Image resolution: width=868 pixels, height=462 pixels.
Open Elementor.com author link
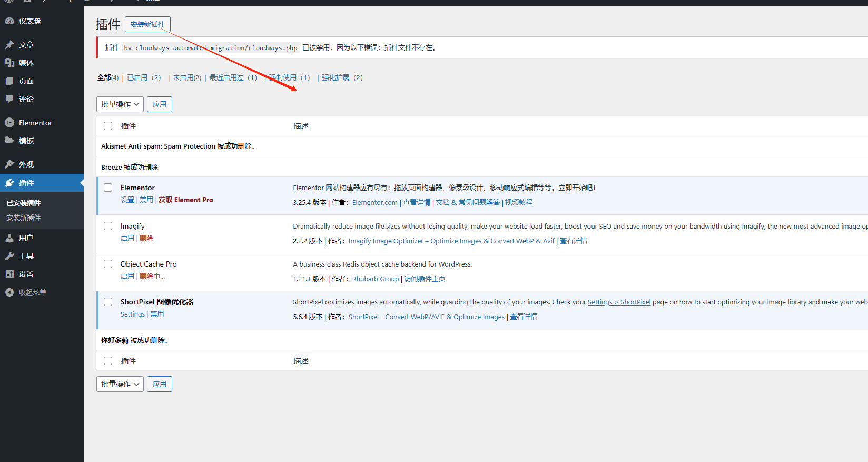(x=375, y=202)
